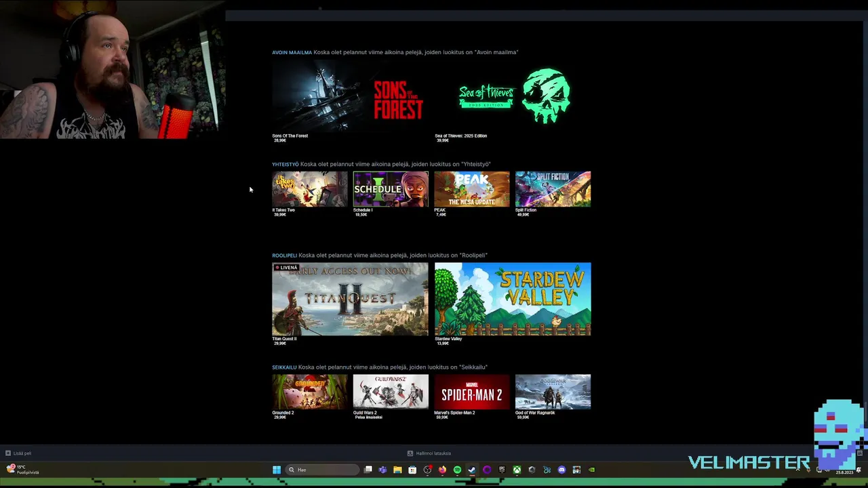868x488 pixels.
Task: Click the 'Split Fiction' title text
Action: pos(526,210)
